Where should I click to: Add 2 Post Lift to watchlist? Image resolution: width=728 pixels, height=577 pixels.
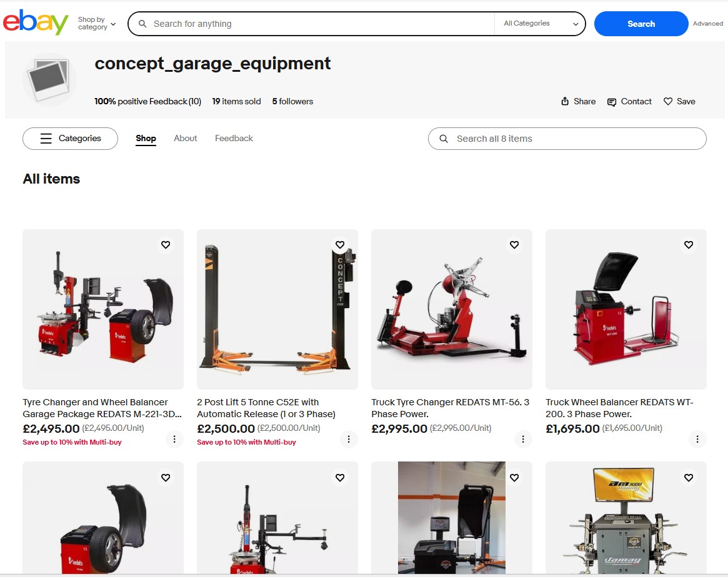click(340, 245)
